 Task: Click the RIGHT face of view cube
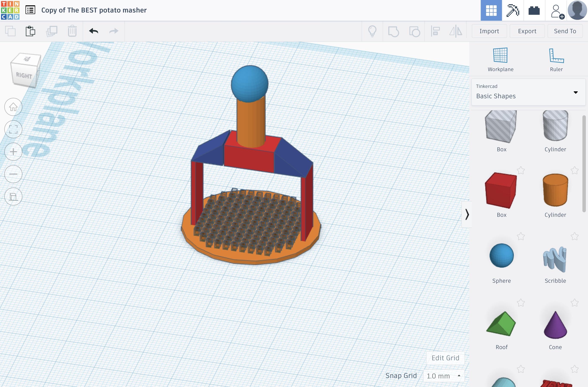24,76
